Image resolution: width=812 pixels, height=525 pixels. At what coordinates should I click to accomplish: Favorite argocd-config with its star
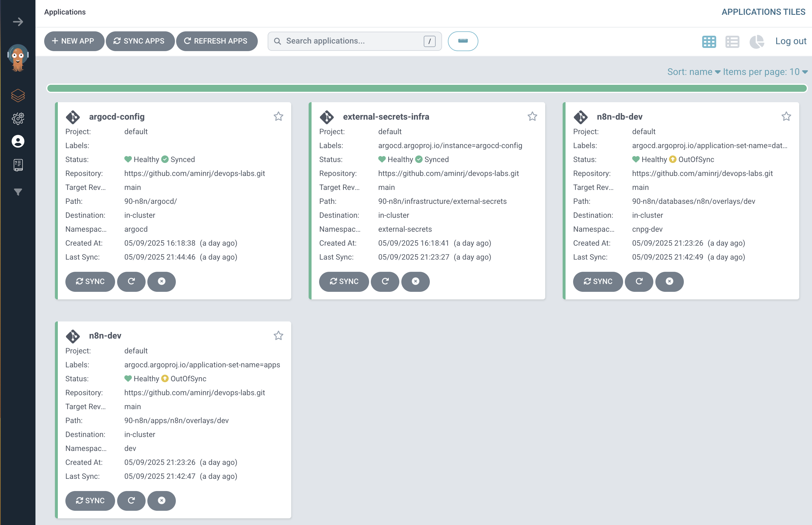(x=278, y=116)
